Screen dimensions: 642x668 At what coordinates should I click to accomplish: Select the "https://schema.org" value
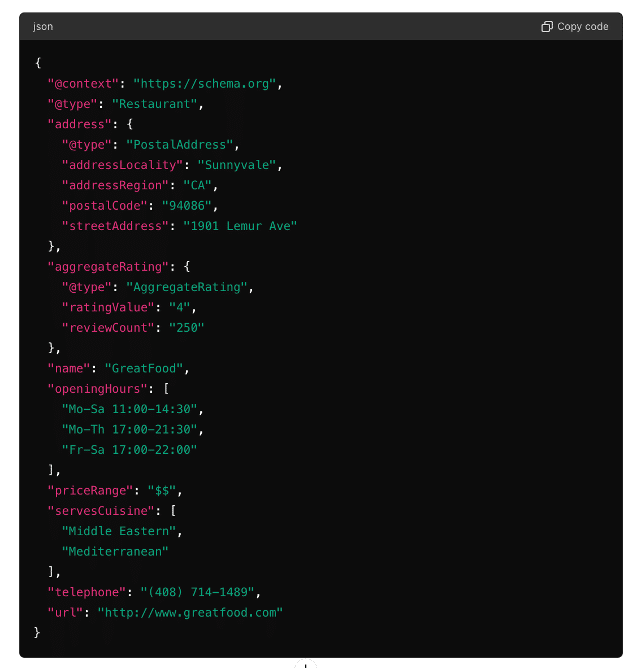coord(205,84)
